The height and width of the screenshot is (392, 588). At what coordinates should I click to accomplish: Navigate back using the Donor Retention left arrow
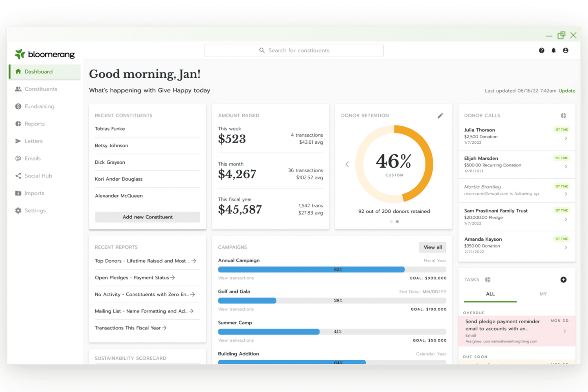347,164
